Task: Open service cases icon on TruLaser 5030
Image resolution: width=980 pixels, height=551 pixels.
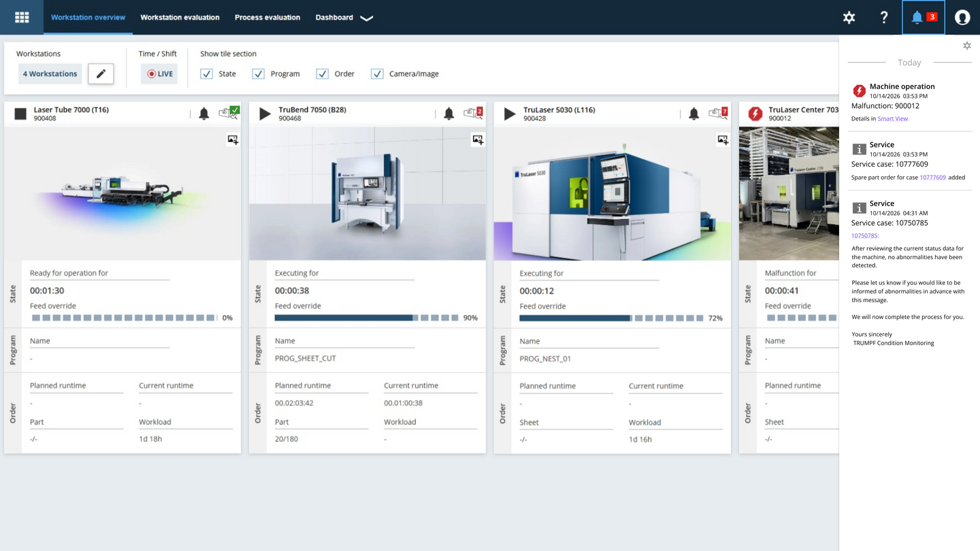Action: coord(719,113)
